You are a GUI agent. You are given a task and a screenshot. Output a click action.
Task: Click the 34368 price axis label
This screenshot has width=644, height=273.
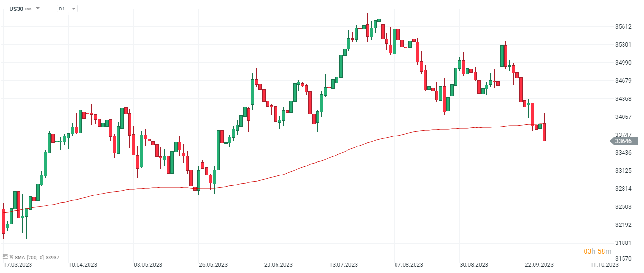(x=623, y=99)
